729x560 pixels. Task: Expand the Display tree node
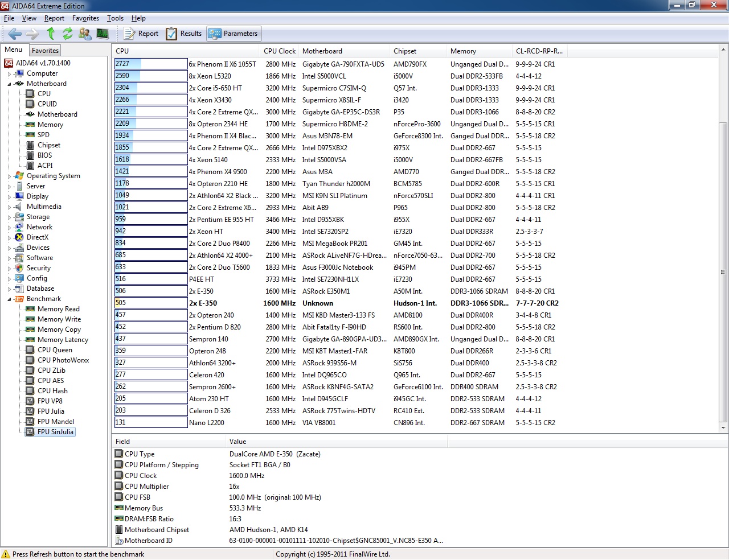click(x=10, y=197)
